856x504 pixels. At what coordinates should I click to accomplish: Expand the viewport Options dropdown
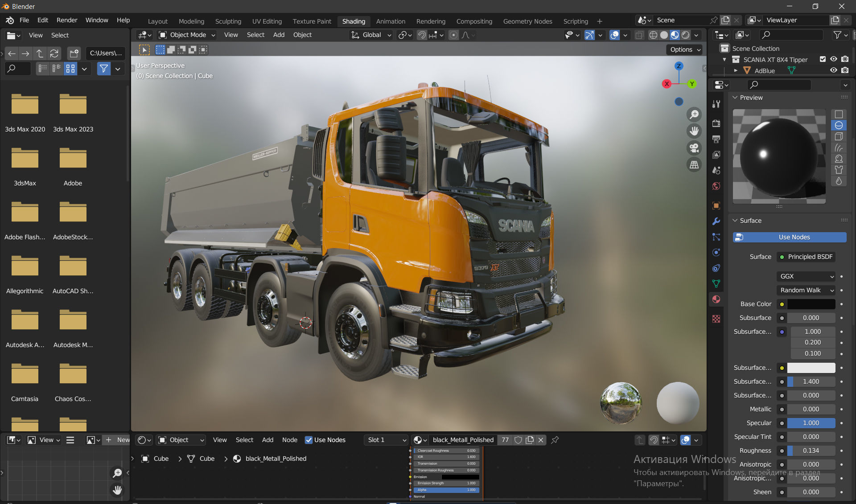point(685,49)
